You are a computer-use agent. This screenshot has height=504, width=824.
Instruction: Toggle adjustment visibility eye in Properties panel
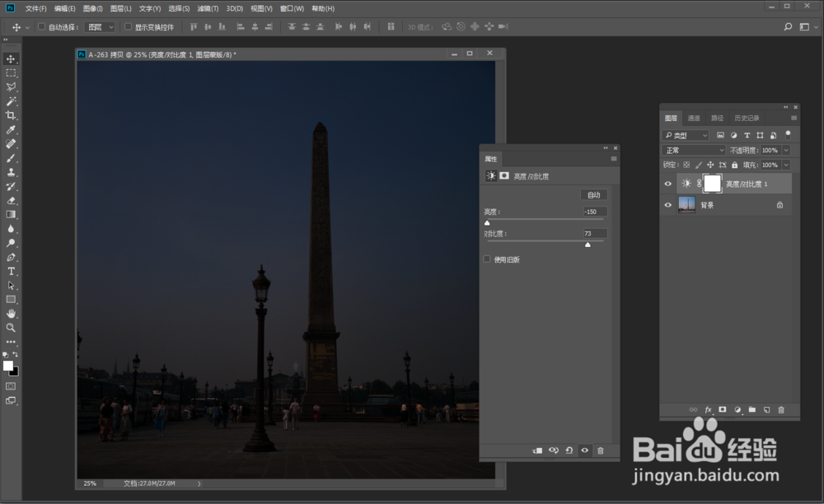(585, 450)
